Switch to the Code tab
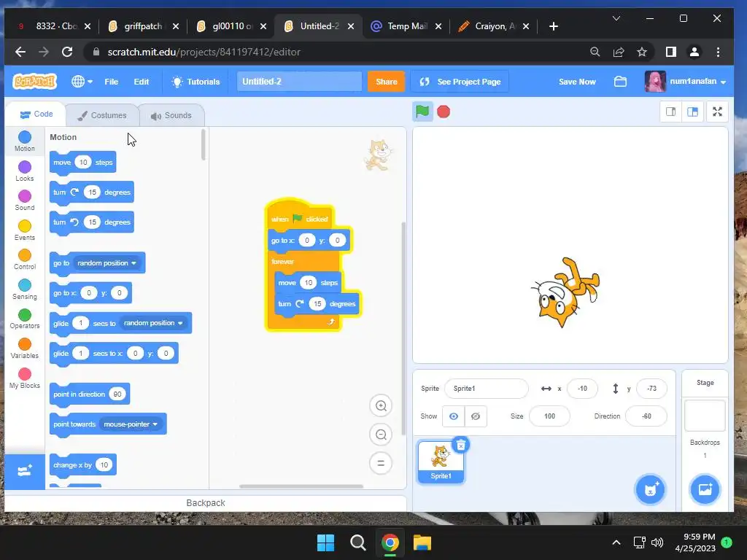747x560 pixels. click(36, 114)
